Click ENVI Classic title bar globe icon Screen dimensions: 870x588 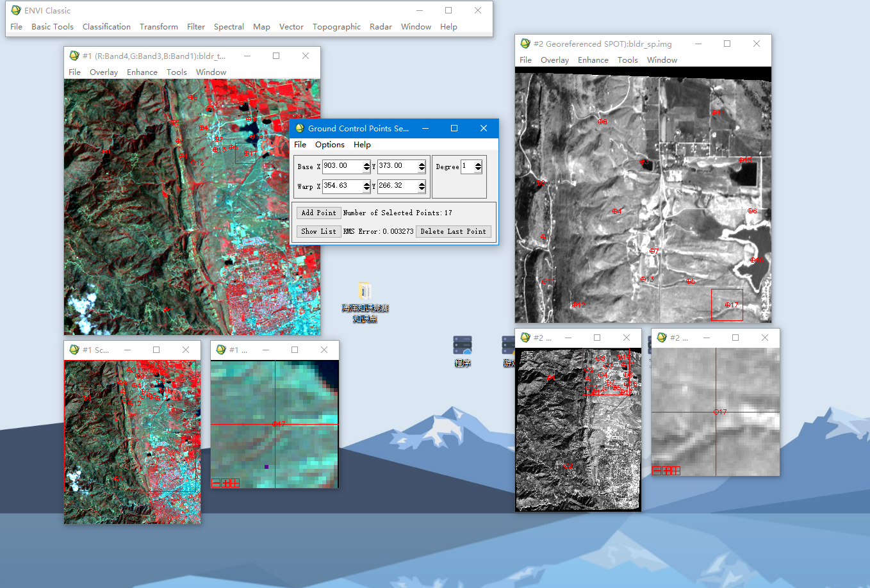click(15, 10)
